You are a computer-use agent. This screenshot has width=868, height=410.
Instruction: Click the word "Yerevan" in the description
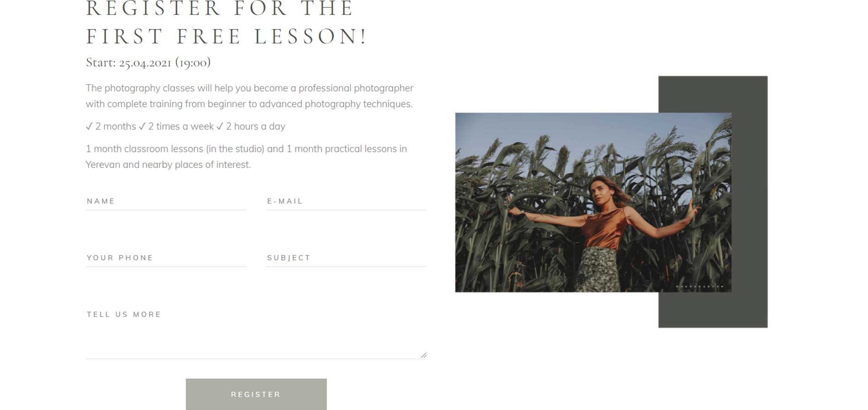point(103,165)
